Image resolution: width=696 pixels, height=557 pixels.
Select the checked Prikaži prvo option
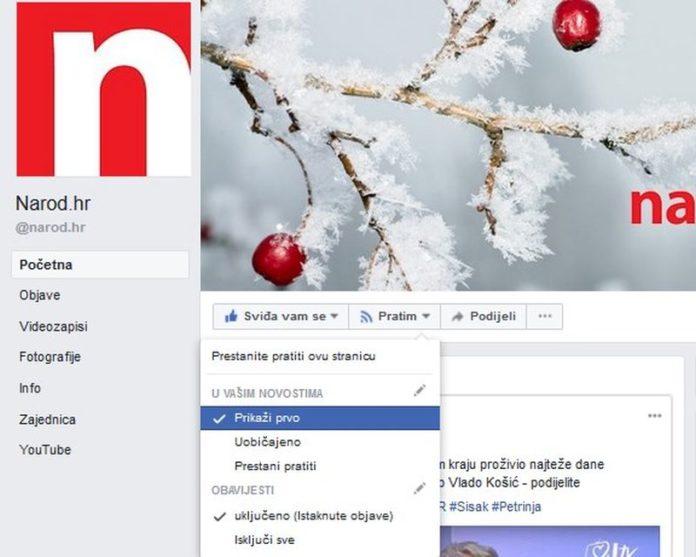(x=320, y=418)
